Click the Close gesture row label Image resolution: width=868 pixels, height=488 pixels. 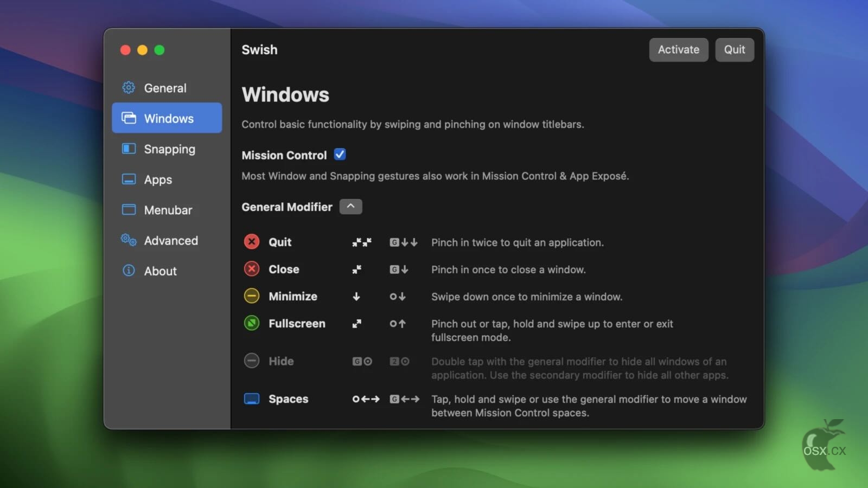[284, 269]
